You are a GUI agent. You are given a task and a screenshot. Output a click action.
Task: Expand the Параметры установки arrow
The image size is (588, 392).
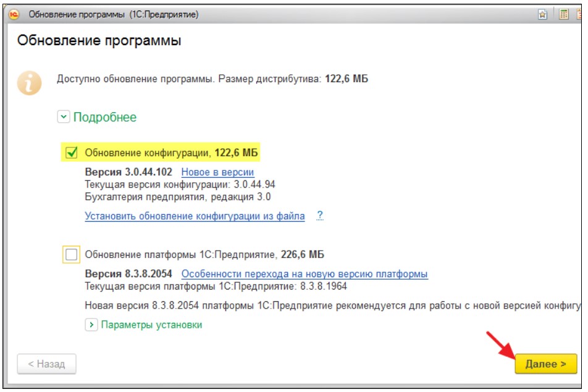91,325
